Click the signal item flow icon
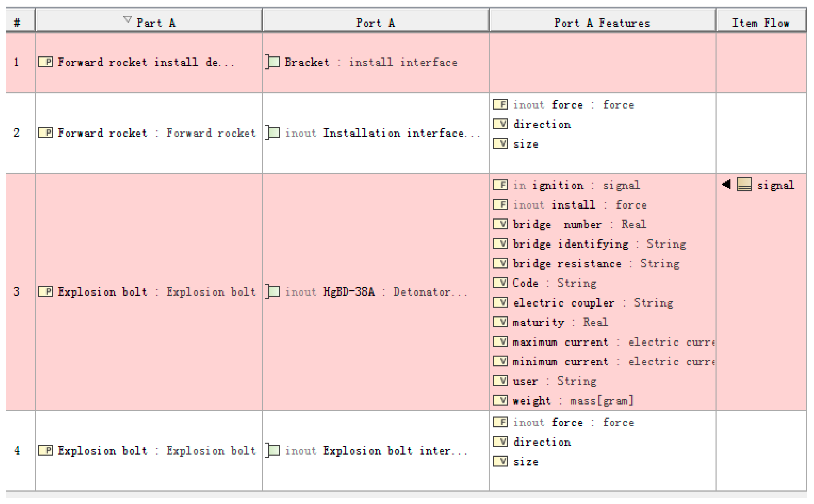This screenshot has width=814, height=504. 744,184
